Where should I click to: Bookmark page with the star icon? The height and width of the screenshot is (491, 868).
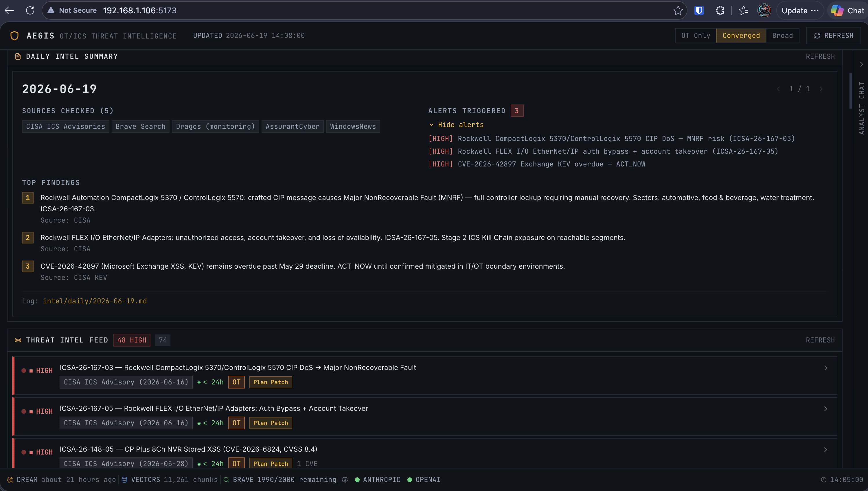click(678, 10)
